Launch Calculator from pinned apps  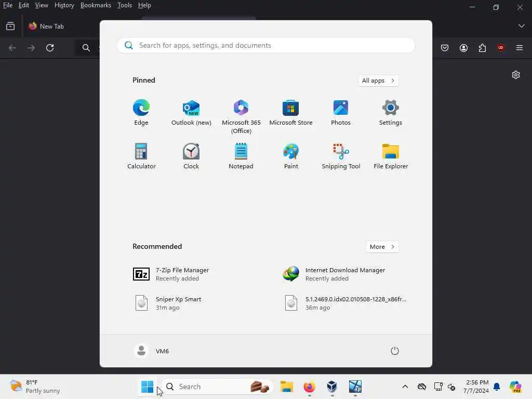(x=141, y=156)
